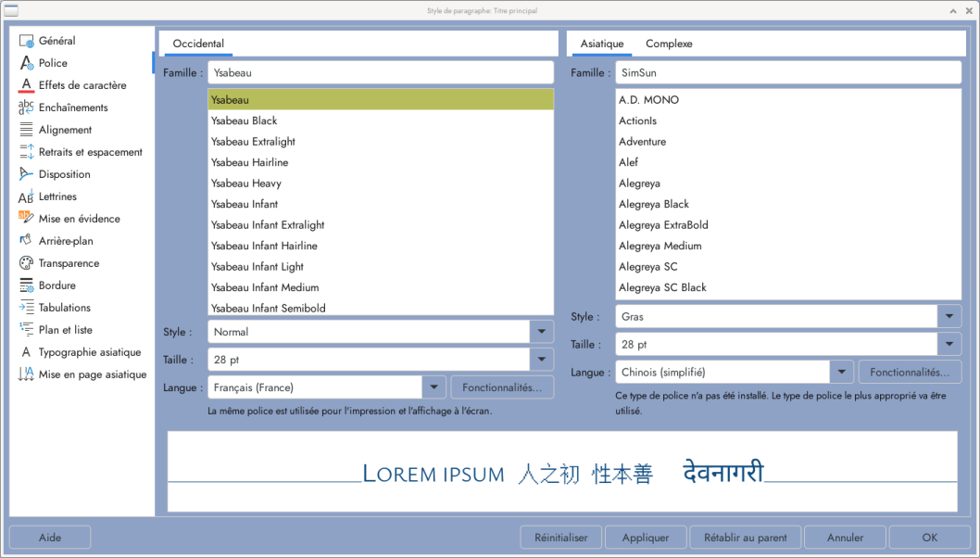Open the Enchaînements page icon
980x558 pixels.
point(26,108)
